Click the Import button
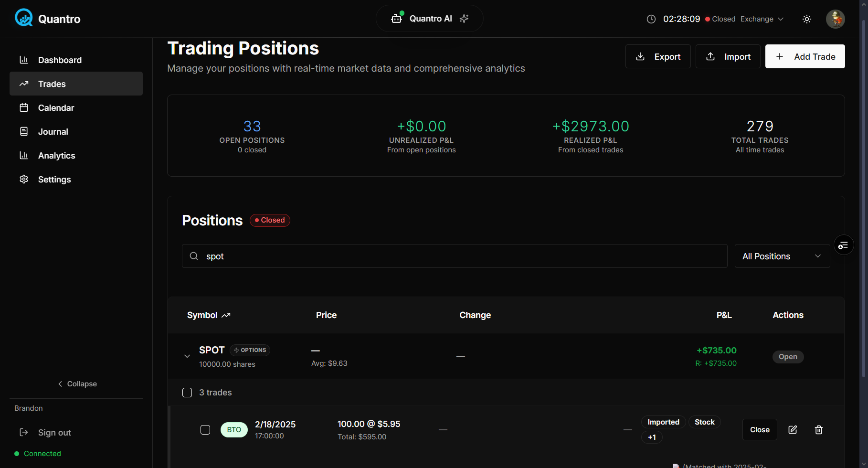 (x=728, y=56)
